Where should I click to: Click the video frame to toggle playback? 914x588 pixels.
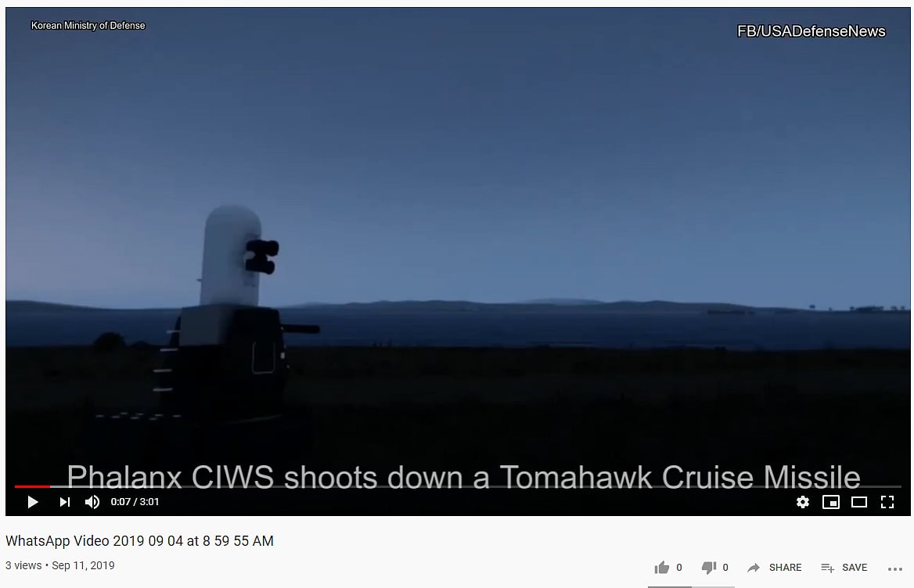pos(458,245)
